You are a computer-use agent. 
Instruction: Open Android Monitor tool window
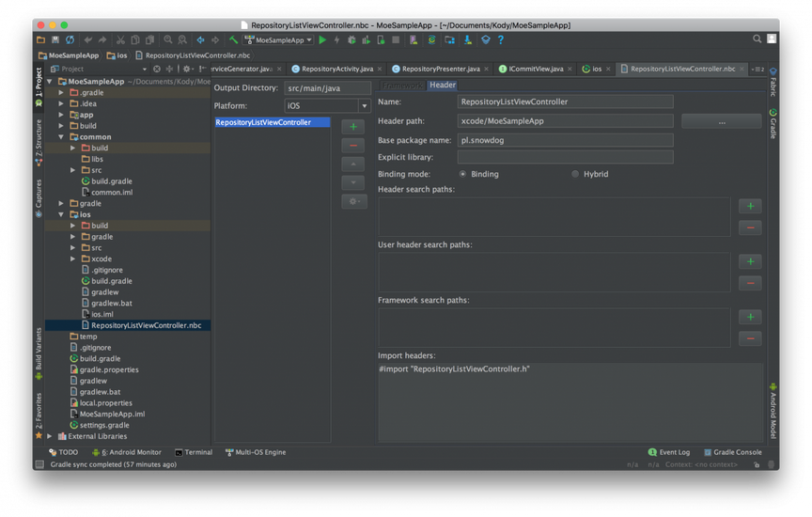[127, 452]
